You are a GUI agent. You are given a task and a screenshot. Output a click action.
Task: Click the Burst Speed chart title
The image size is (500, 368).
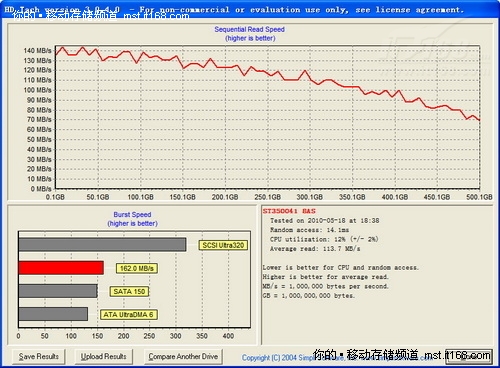click(x=132, y=215)
